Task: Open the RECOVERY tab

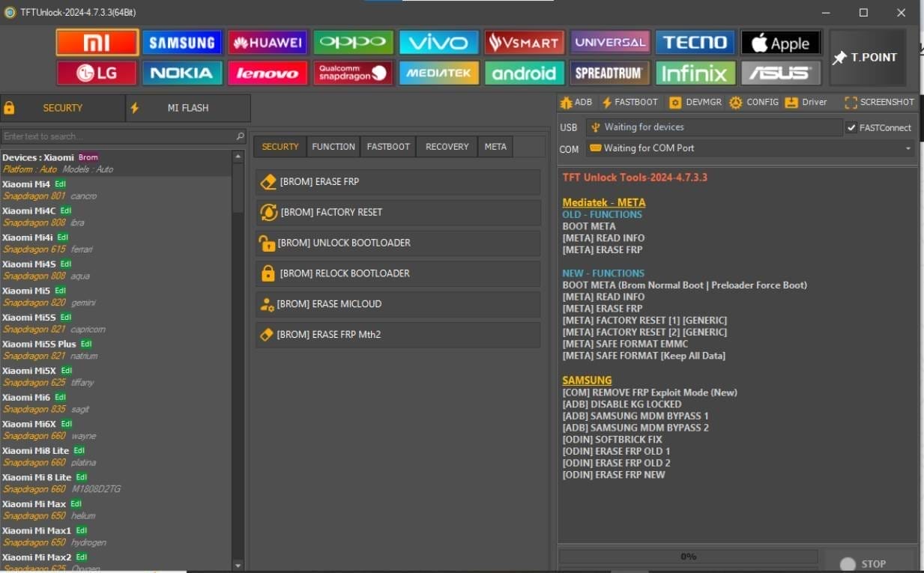Action: coord(446,146)
